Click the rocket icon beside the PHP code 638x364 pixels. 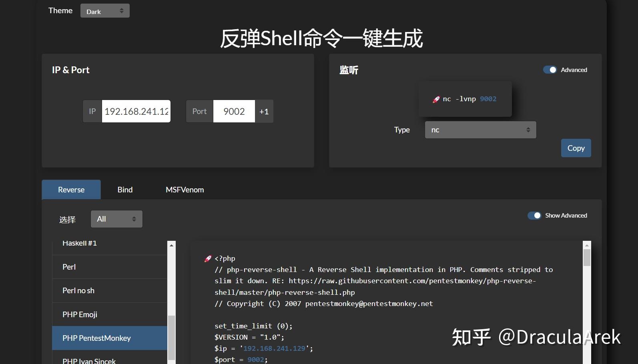pyautogui.click(x=208, y=259)
